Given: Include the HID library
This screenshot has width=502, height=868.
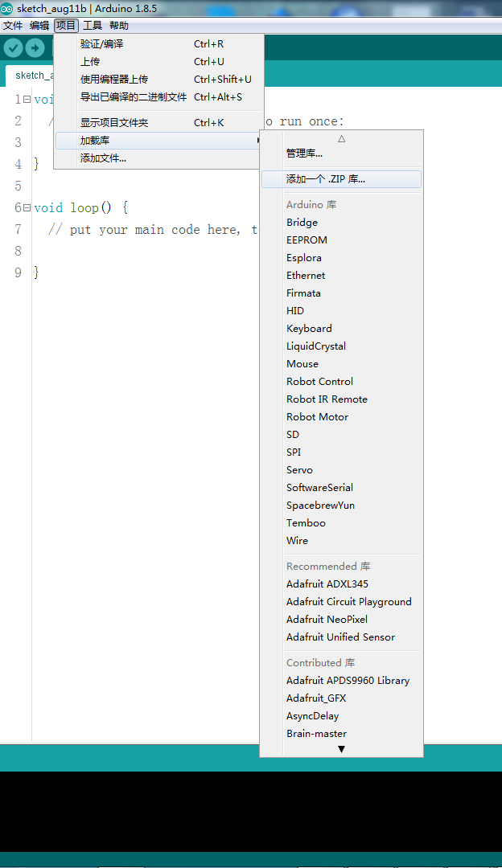Looking at the screenshot, I should 341,311.
